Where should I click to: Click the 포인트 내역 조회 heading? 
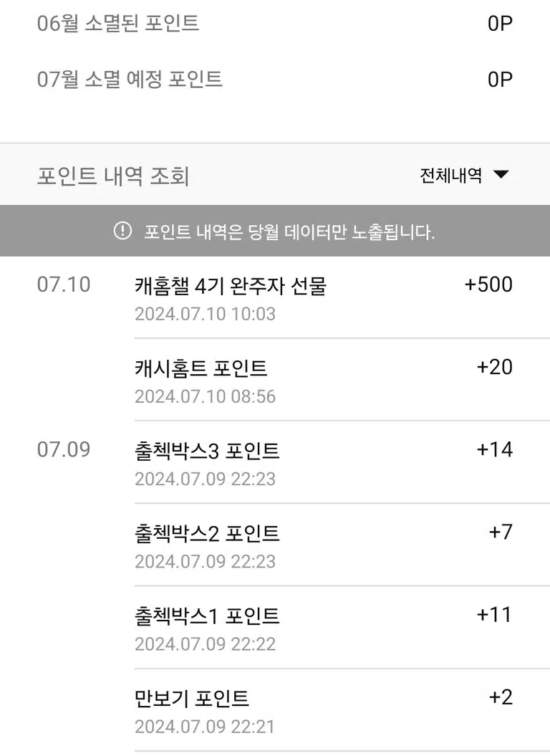[x=113, y=175]
